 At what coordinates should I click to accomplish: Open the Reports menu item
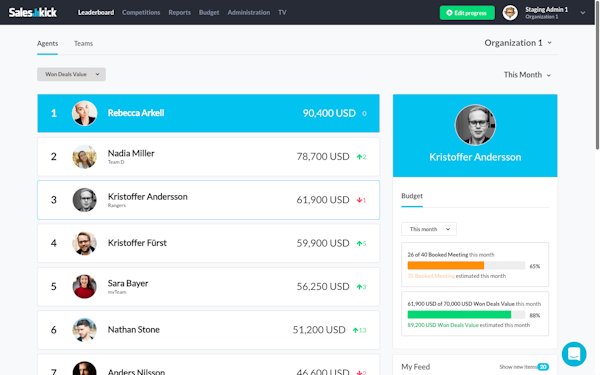click(179, 13)
